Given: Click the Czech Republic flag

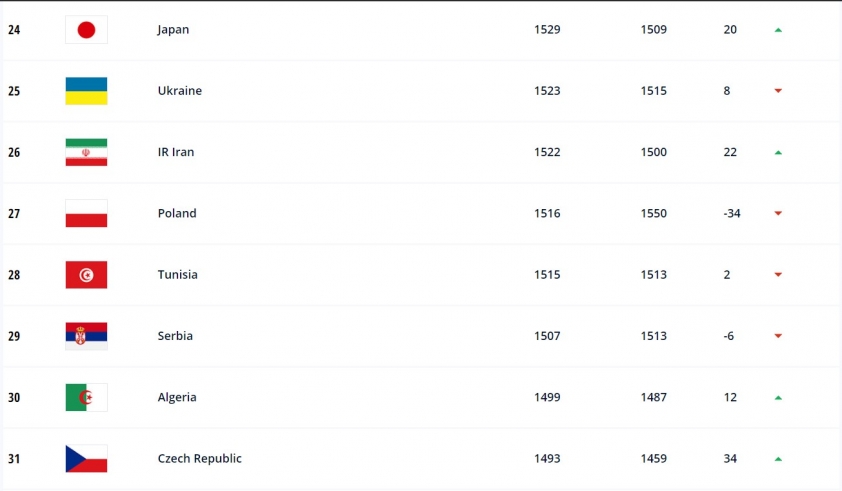Looking at the screenshot, I should click(x=86, y=459).
